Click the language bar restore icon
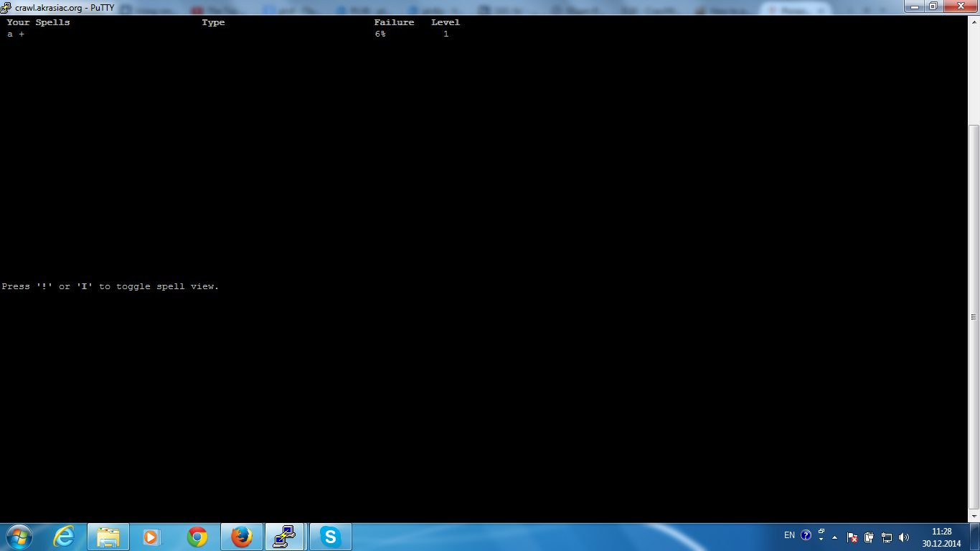980x551 pixels. pos(821,532)
